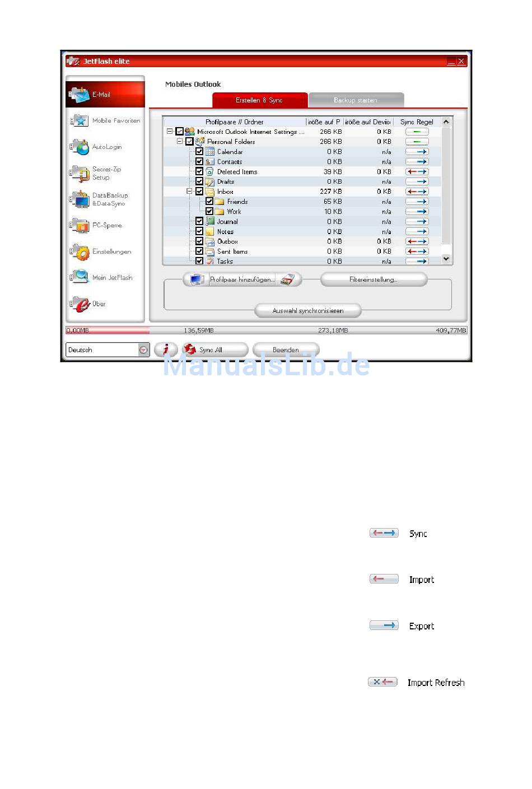Toggle sync rule icon for Deleted Items
This screenshot has width=532, height=789.
point(417,172)
